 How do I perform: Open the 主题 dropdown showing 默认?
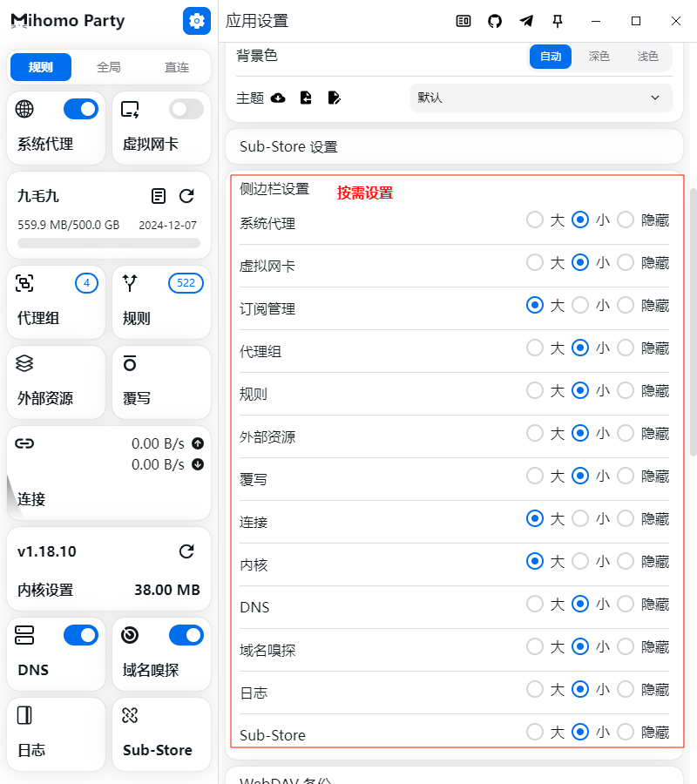540,98
